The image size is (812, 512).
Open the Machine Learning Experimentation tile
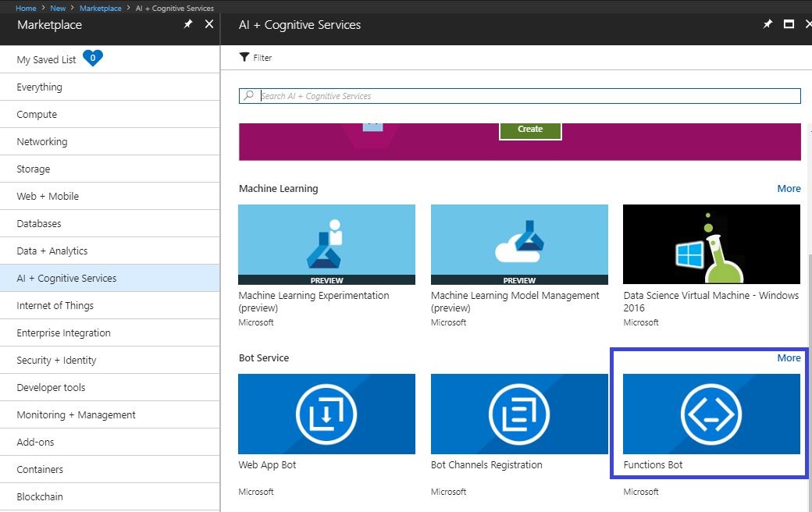327,244
